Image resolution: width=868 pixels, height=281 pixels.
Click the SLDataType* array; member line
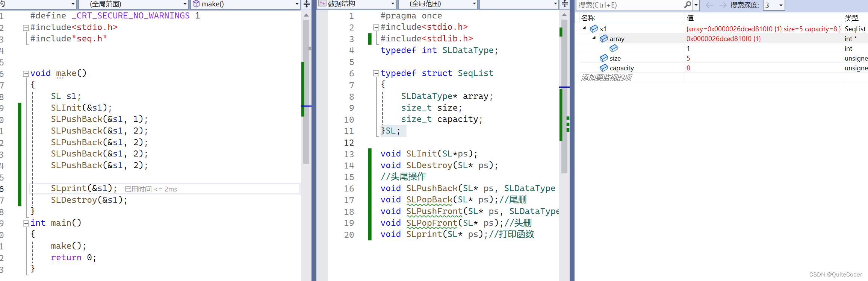(447, 96)
